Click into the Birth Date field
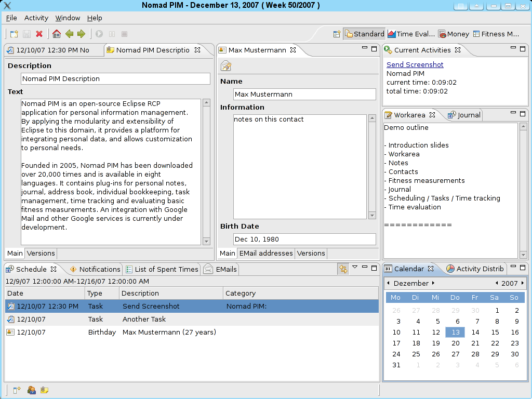This screenshot has height=399, width=532. (x=304, y=240)
